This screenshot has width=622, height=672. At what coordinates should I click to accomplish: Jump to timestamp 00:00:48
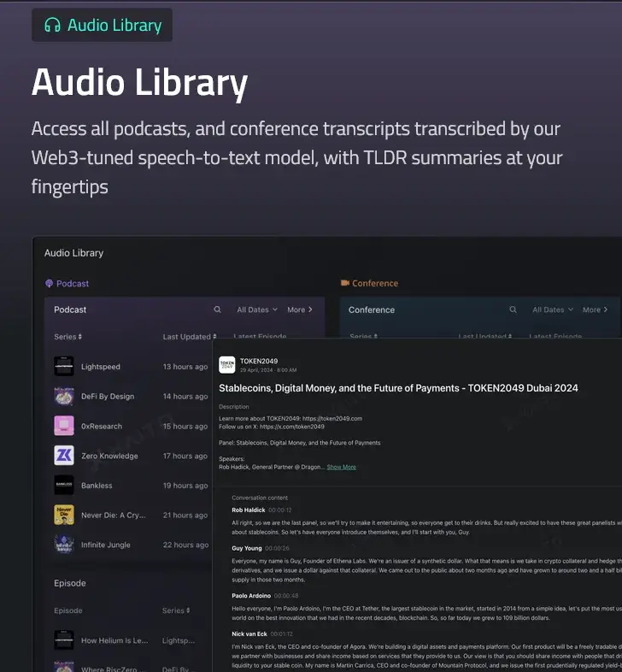(x=286, y=596)
